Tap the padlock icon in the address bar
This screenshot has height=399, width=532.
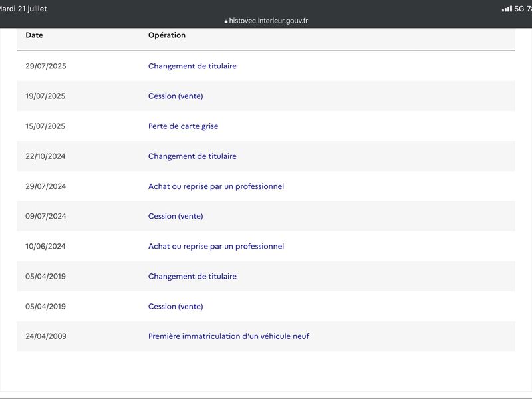coord(226,21)
